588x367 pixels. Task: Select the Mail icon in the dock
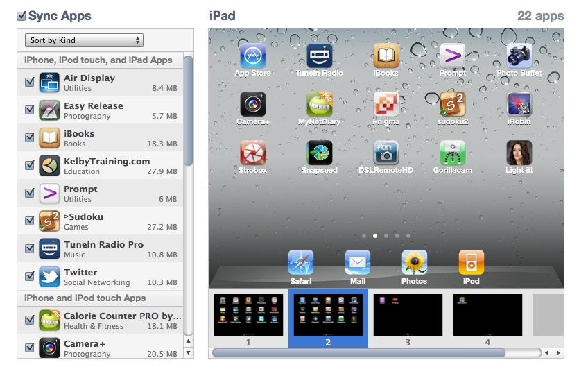point(358,262)
